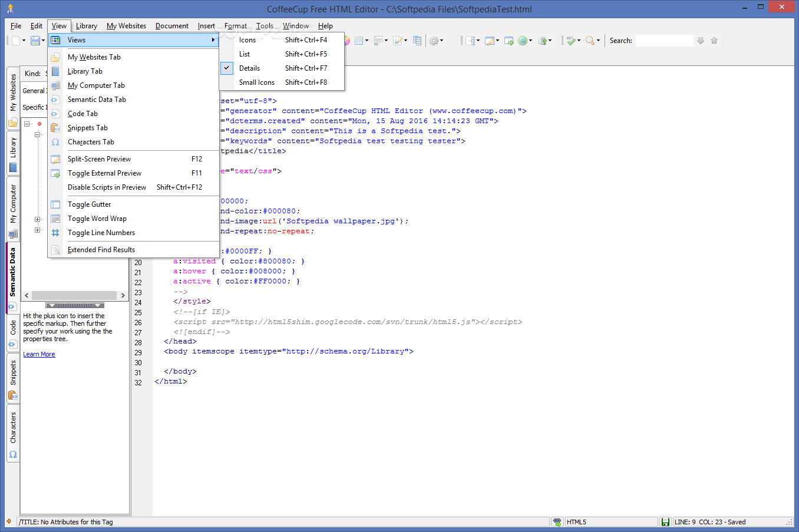Click the edit note pencil toolbar icon

click(398, 41)
